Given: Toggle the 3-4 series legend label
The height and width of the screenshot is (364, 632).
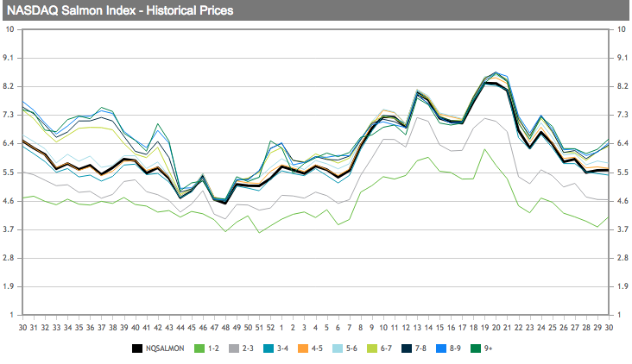Looking at the screenshot, I should [282, 348].
